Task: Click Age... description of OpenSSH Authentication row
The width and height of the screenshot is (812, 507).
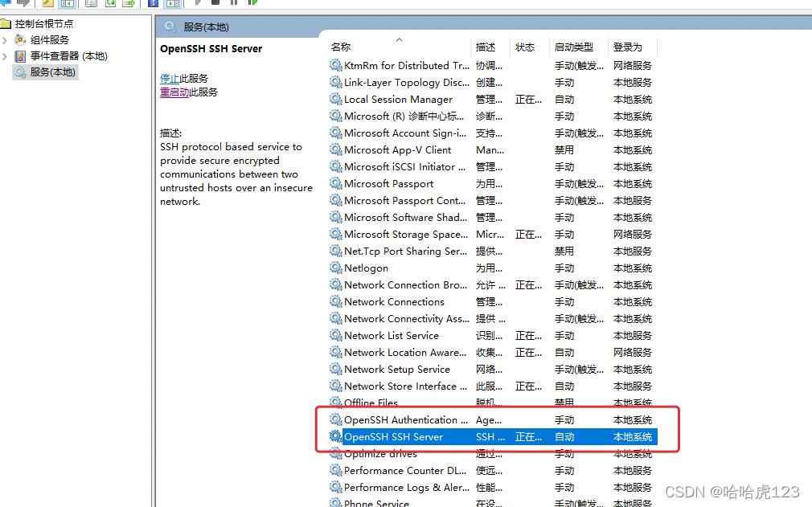Action: click(x=489, y=419)
